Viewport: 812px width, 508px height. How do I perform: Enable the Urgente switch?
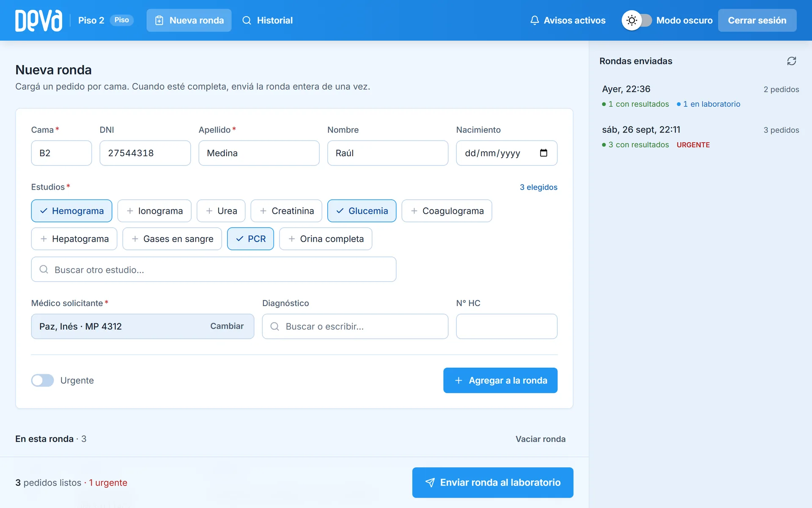pos(42,380)
